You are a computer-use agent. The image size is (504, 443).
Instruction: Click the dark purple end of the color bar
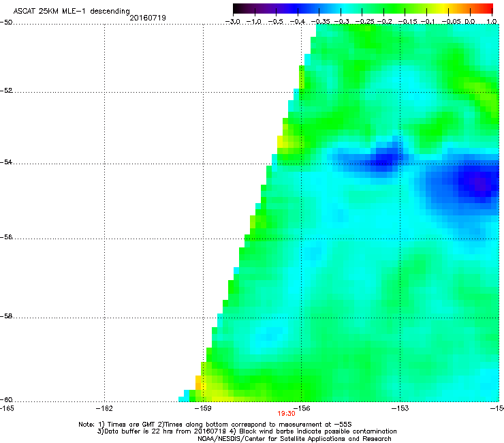(x=238, y=8)
